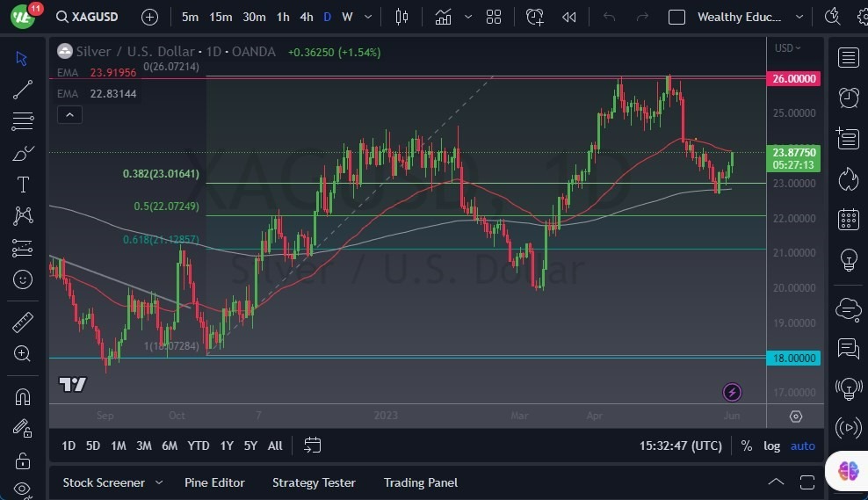Switch to the Pine Editor tab
The image size is (868, 500).
click(x=214, y=482)
